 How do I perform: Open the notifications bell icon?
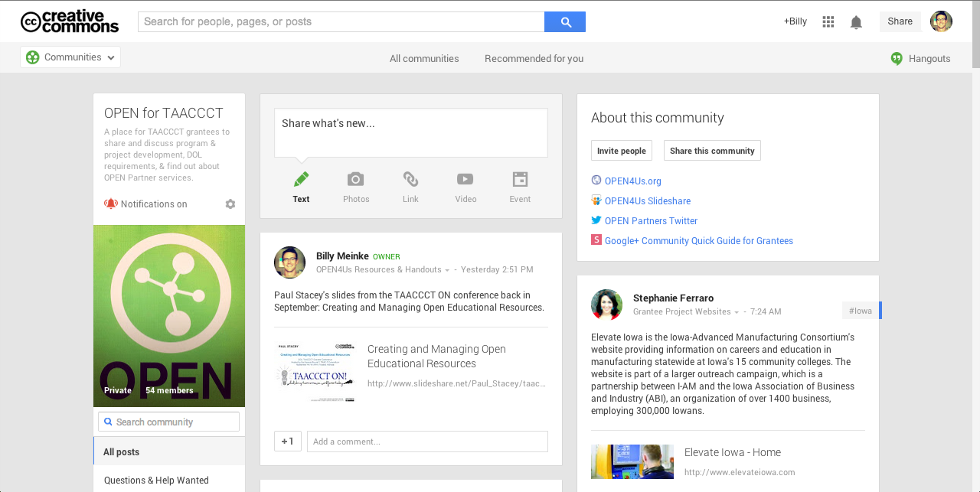(856, 22)
